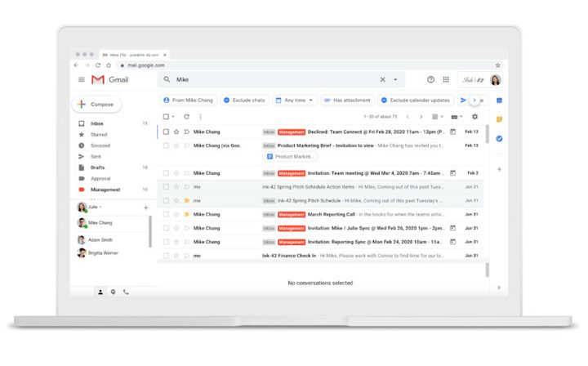The height and width of the screenshot is (366, 588).
Task: Open the select-all dropdown arrow
Action: tap(173, 117)
